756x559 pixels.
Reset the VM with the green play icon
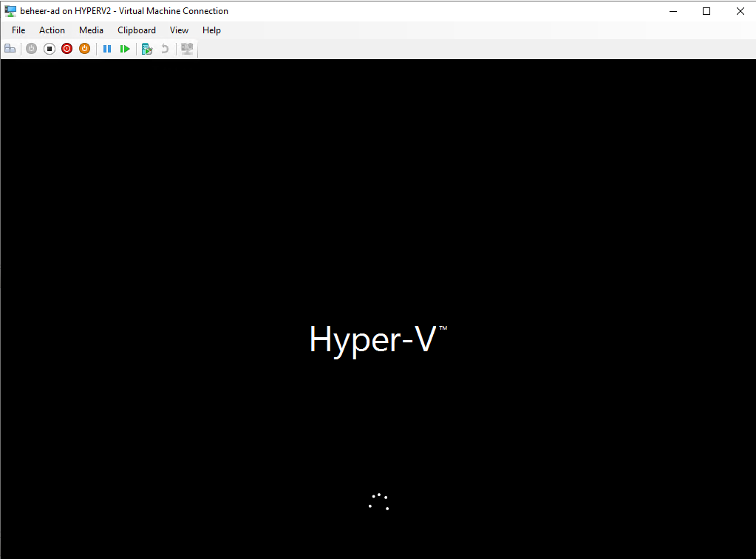point(125,49)
